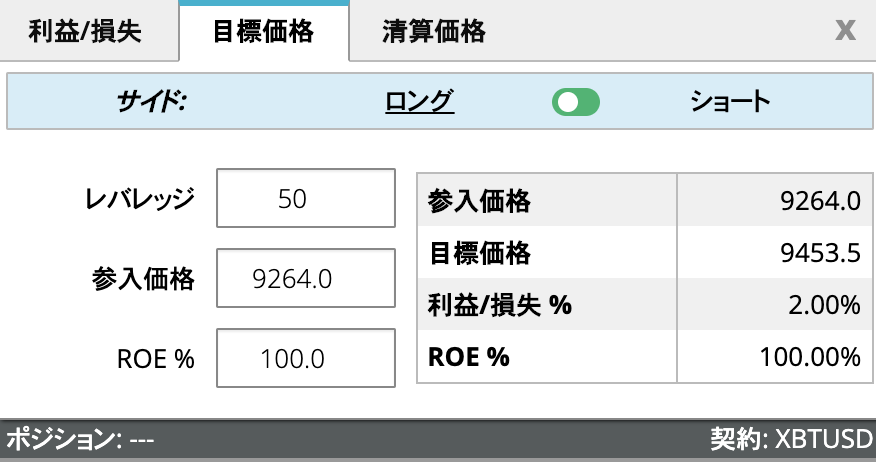876x462 pixels.
Task: Click the ポジション: --- status text
Action: tap(81, 440)
